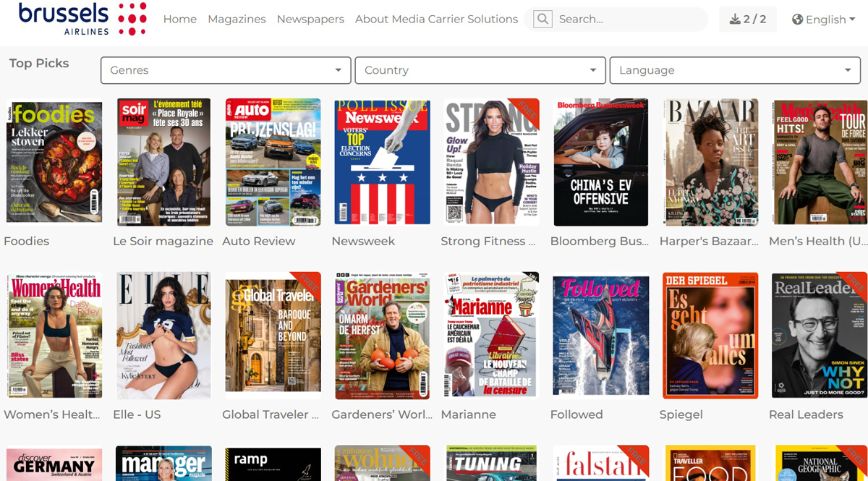Select the Newsweek cover thumbnail
The image size is (868, 481).
point(382,161)
